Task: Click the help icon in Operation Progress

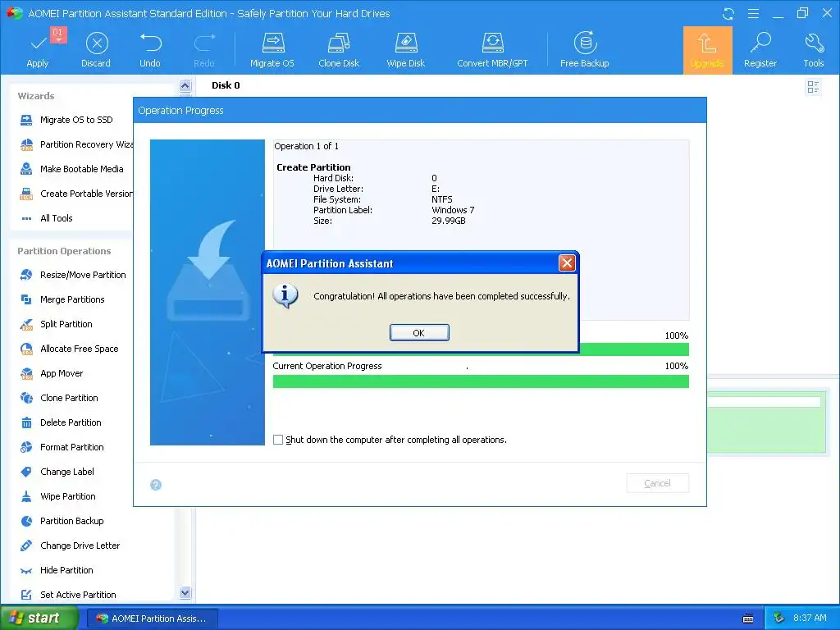Action: pyautogui.click(x=156, y=485)
